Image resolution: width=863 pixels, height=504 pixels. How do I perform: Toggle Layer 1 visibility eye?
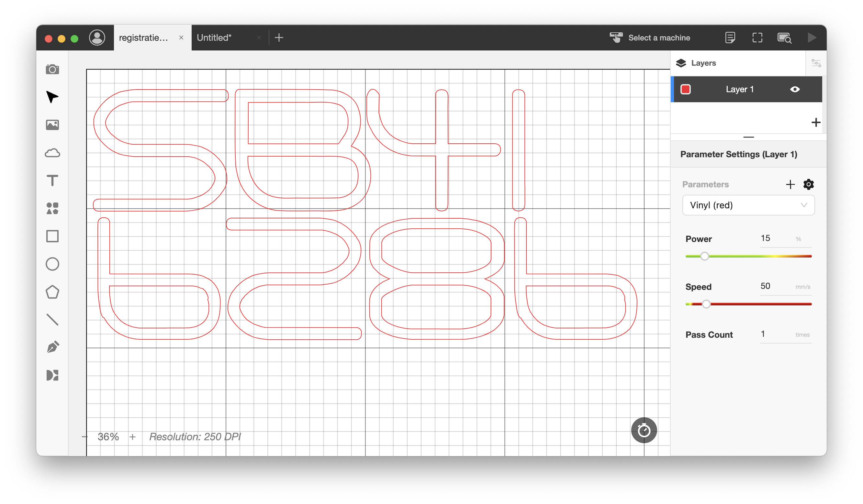pyautogui.click(x=795, y=89)
